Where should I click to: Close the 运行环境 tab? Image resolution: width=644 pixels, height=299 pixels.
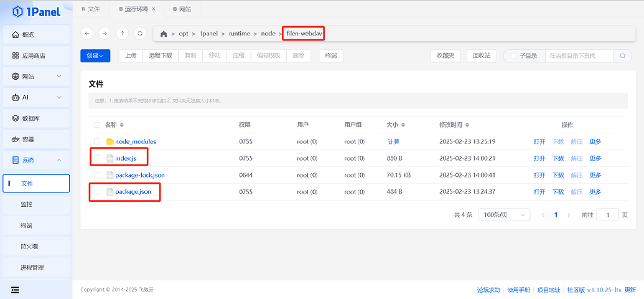pyautogui.click(x=154, y=9)
